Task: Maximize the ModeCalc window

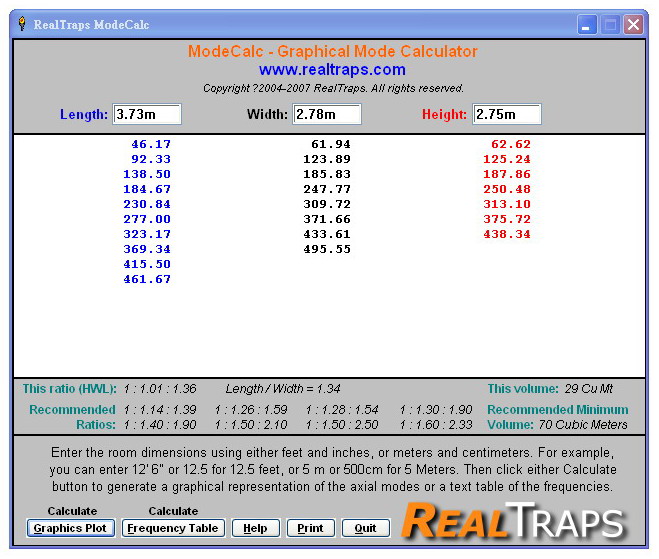Action: pos(610,25)
